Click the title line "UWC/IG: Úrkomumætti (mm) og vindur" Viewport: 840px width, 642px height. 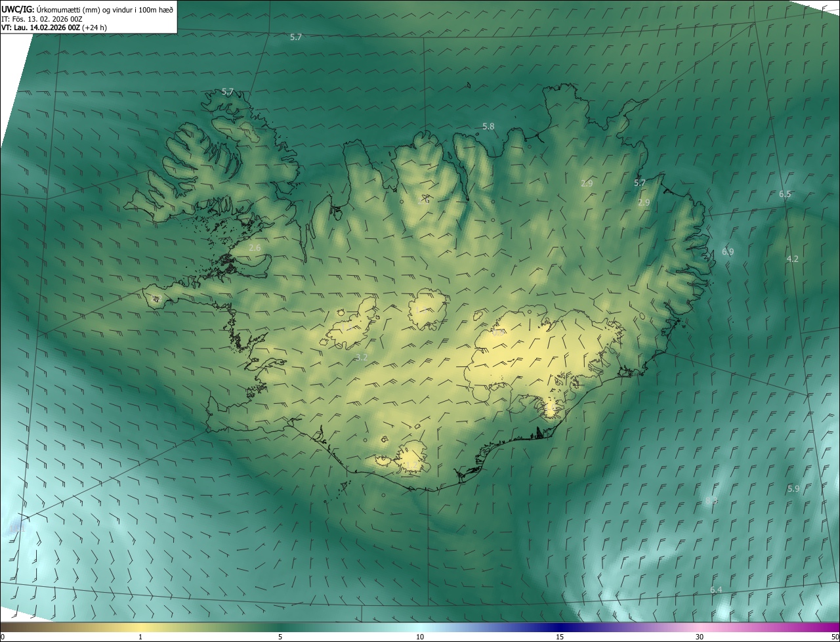[87, 9]
